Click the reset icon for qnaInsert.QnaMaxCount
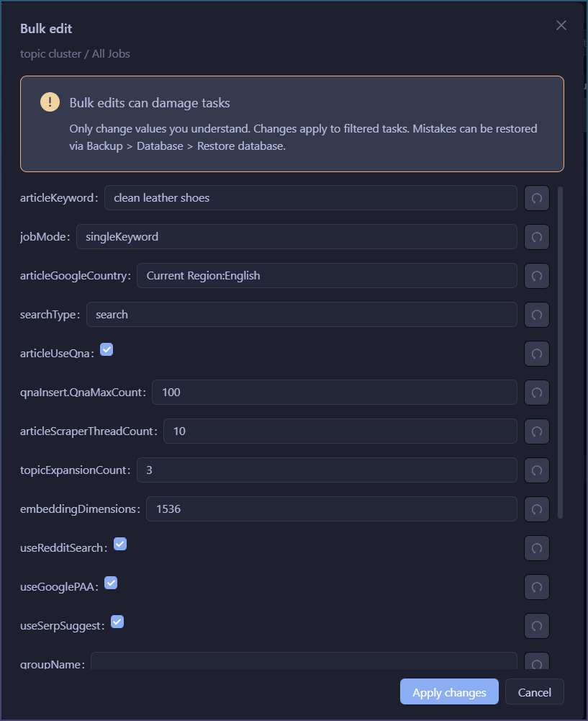 [536, 393]
